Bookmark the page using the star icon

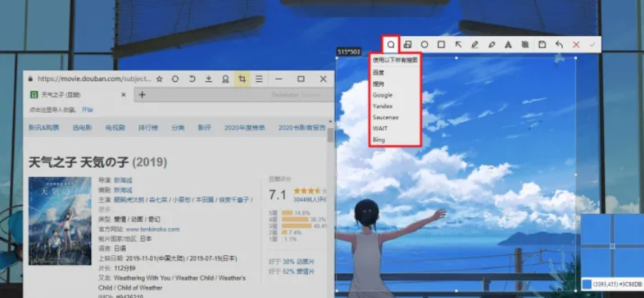click(160, 79)
